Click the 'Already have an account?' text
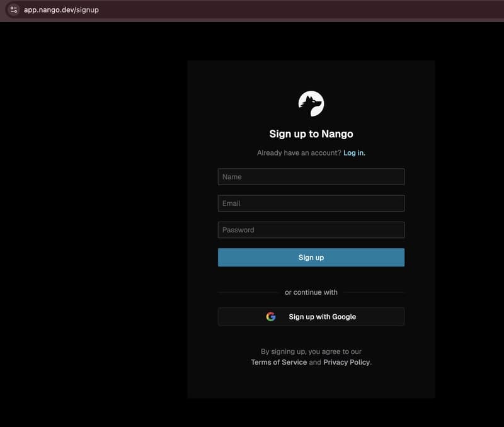The width and height of the screenshot is (504, 427). 299,153
